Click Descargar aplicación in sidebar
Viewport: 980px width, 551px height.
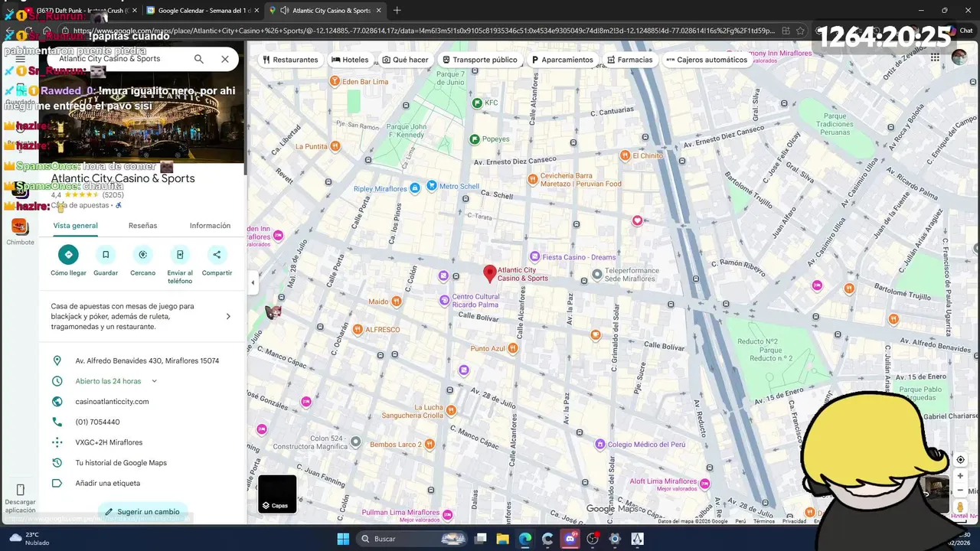20,498
